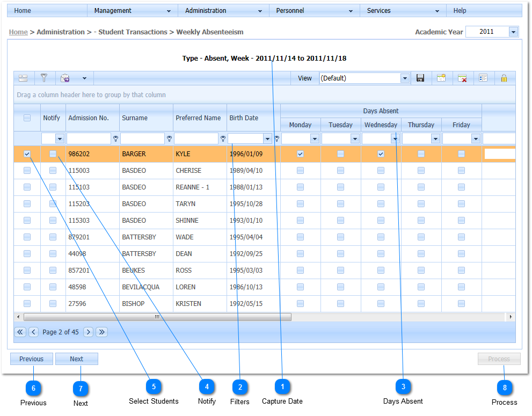The height and width of the screenshot is (416, 532).
Task: Click the new view icon beside save
Action: click(441, 78)
